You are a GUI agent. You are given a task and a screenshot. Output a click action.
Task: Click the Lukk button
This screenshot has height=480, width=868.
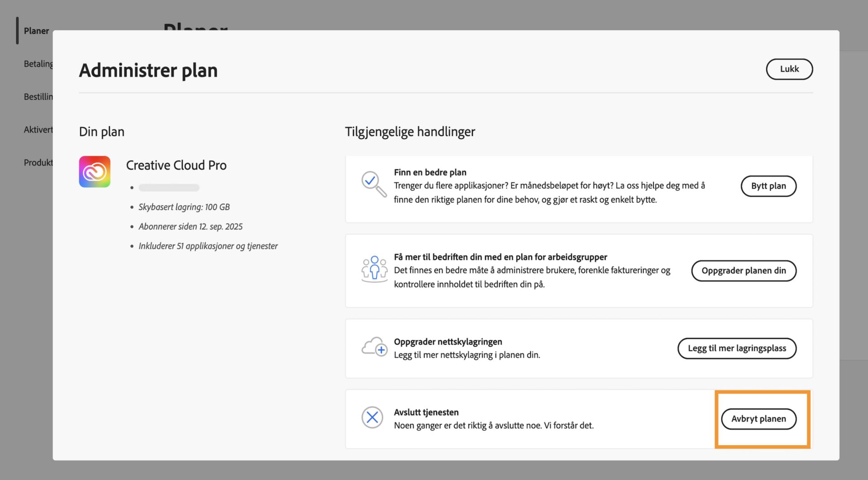(x=789, y=69)
